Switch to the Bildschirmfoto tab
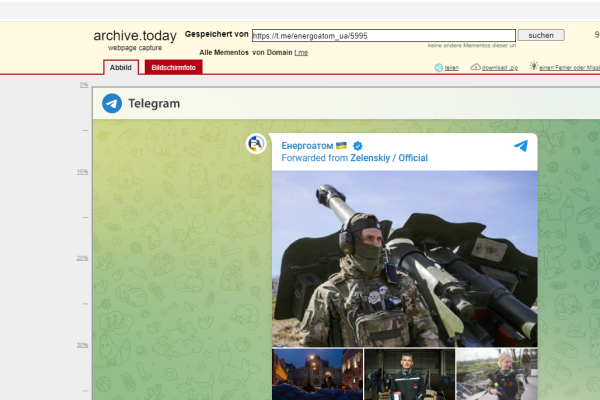 [x=173, y=67]
